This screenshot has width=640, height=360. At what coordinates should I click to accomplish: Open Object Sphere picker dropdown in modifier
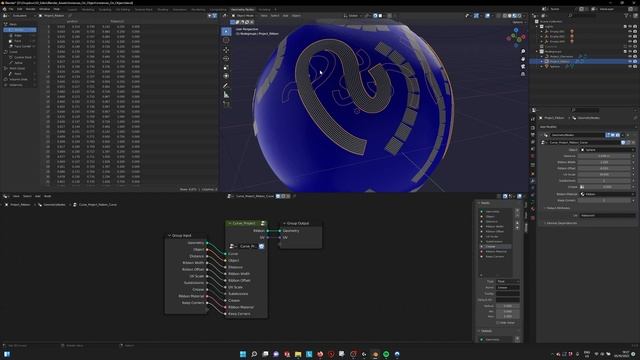click(x=607, y=150)
